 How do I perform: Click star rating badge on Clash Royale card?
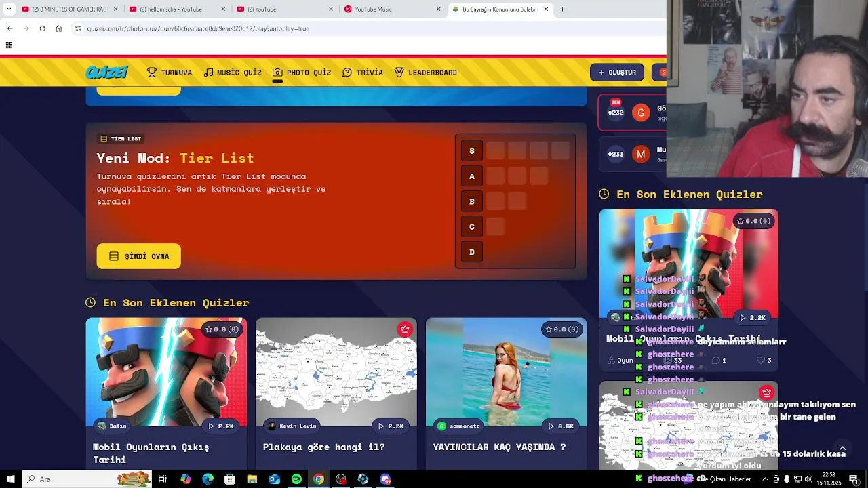tap(222, 329)
